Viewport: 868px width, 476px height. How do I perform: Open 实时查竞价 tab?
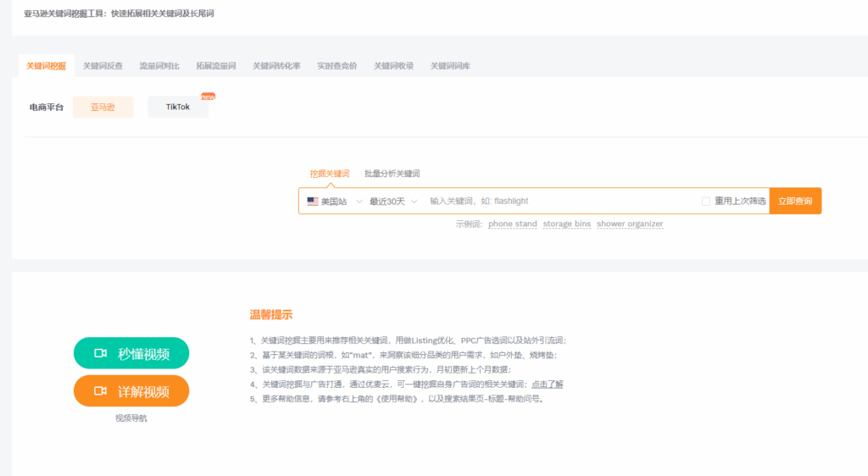(x=337, y=66)
